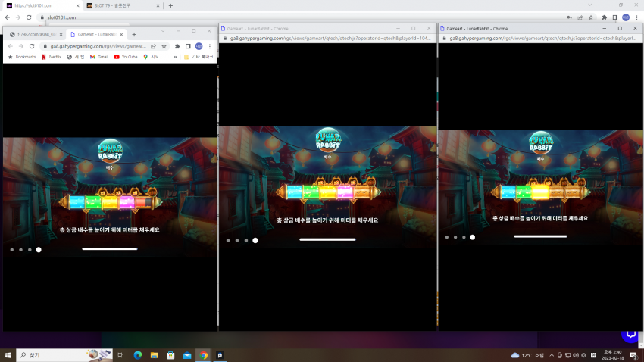
Task: Open side panel in main Chrome window
Action: click(615, 17)
